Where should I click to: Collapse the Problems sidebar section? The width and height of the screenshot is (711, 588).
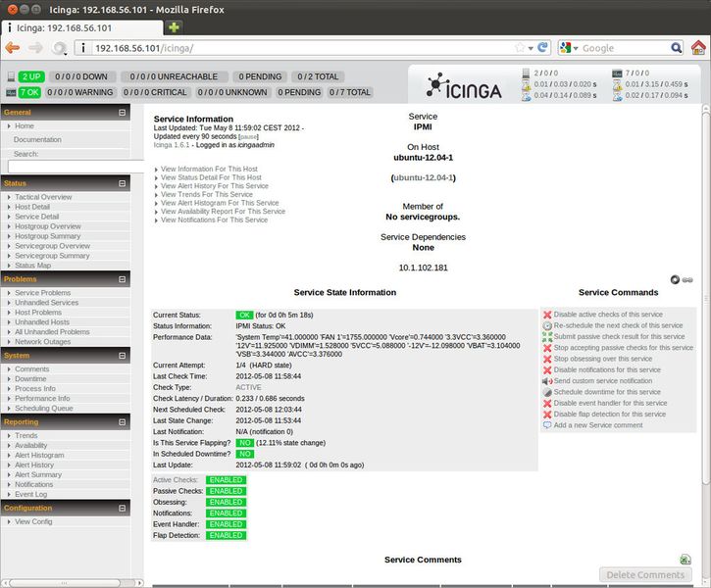pos(122,279)
